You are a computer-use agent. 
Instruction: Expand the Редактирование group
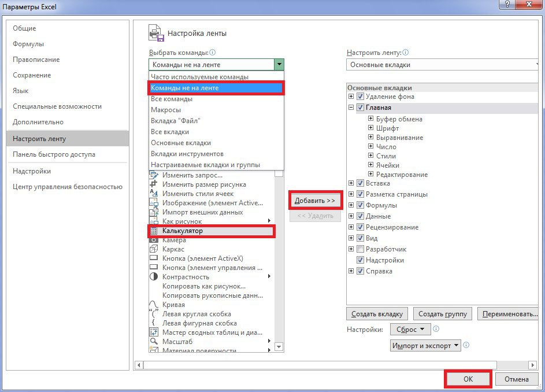point(370,174)
